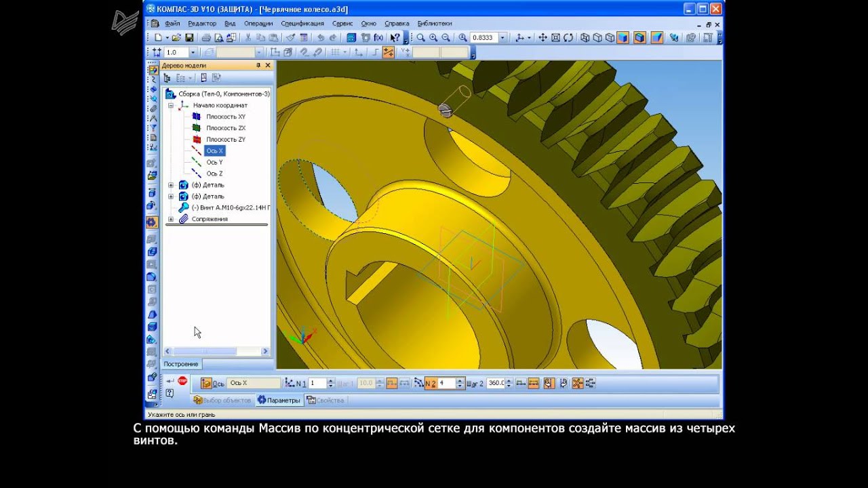
Task: Close the Дерево модели panel
Action: tap(268, 65)
